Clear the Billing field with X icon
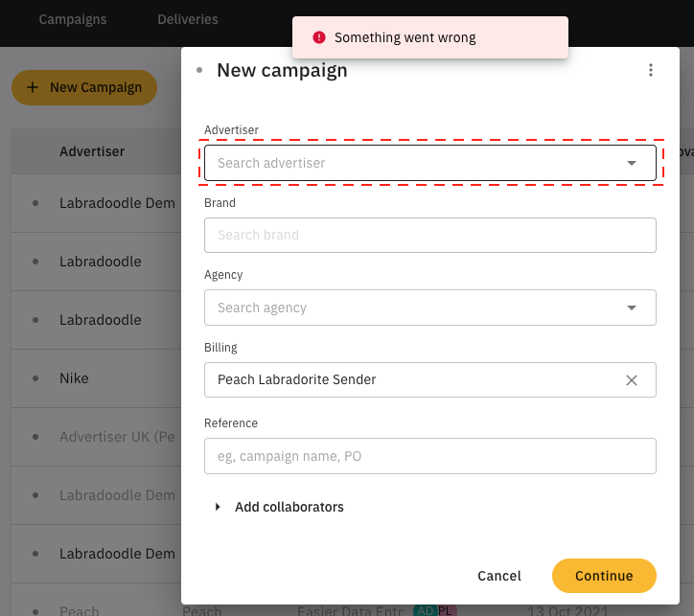This screenshot has height=616, width=694. tap(632, 380)
